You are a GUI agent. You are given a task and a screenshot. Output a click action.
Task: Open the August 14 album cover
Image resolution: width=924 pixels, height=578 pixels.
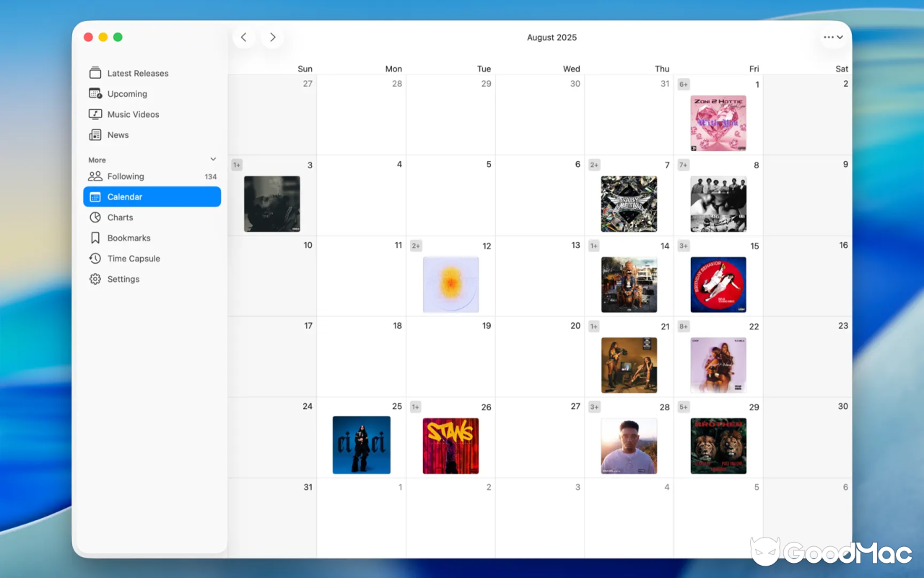[629, 285]
